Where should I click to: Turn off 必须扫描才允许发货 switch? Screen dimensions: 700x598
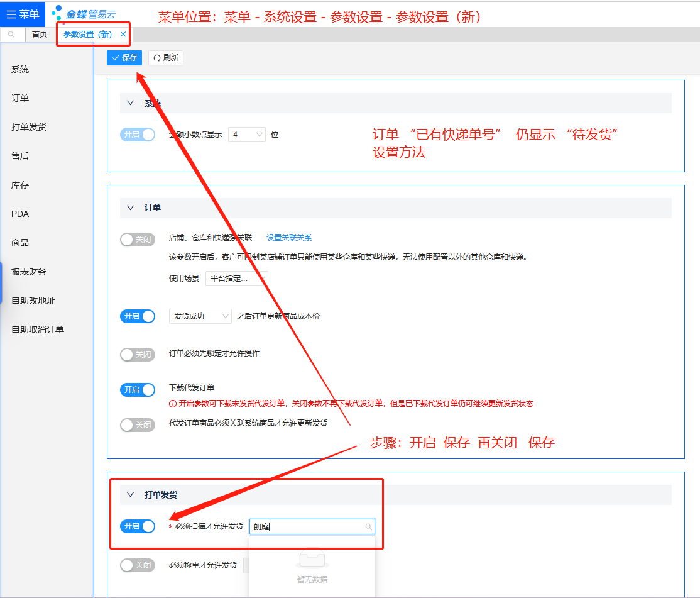(x=137, y=526)
